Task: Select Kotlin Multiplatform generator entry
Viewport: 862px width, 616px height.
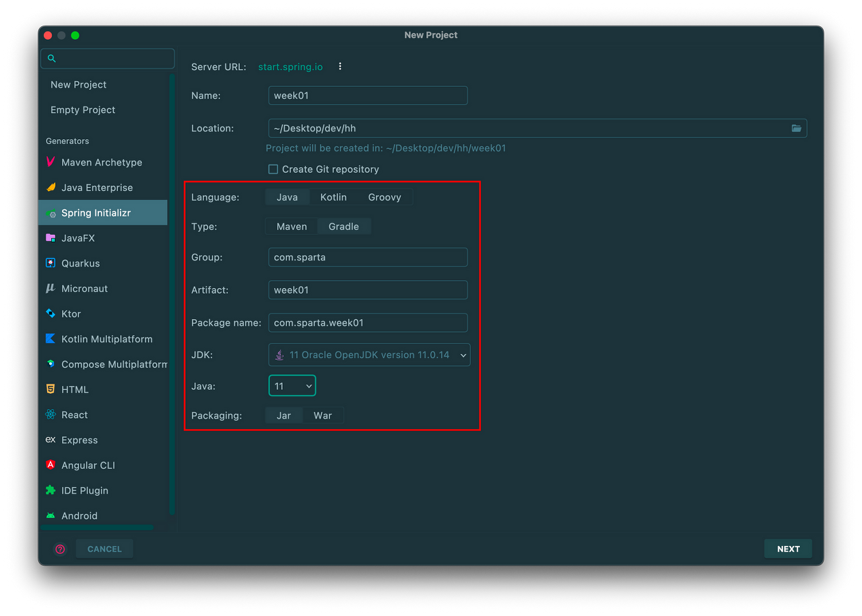Action: click(x=104, y=339)
